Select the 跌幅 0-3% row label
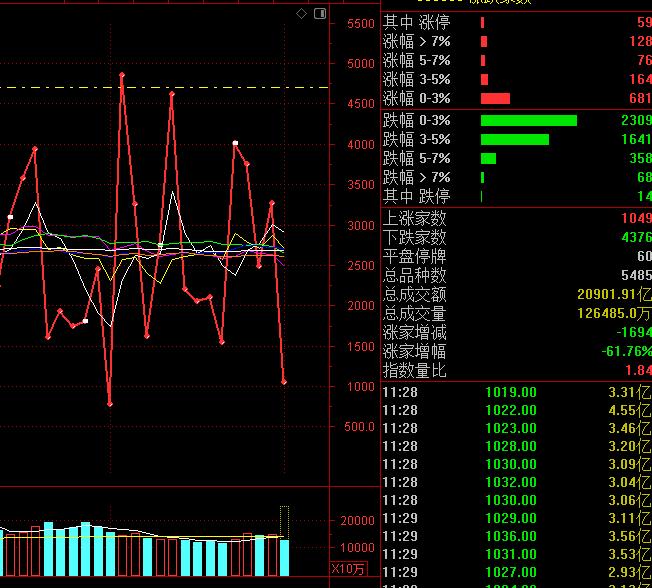 (x=416, y=120)
